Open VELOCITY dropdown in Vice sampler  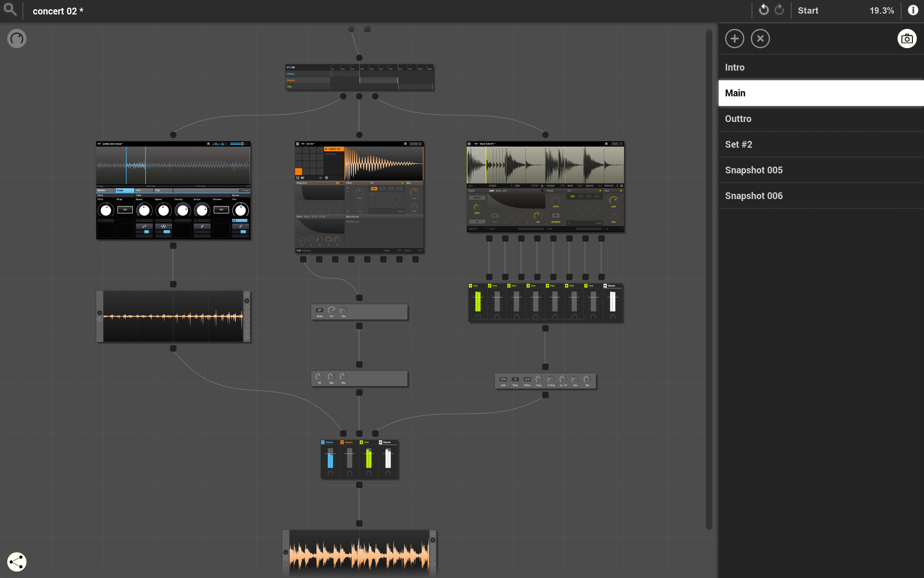(477, 229)
